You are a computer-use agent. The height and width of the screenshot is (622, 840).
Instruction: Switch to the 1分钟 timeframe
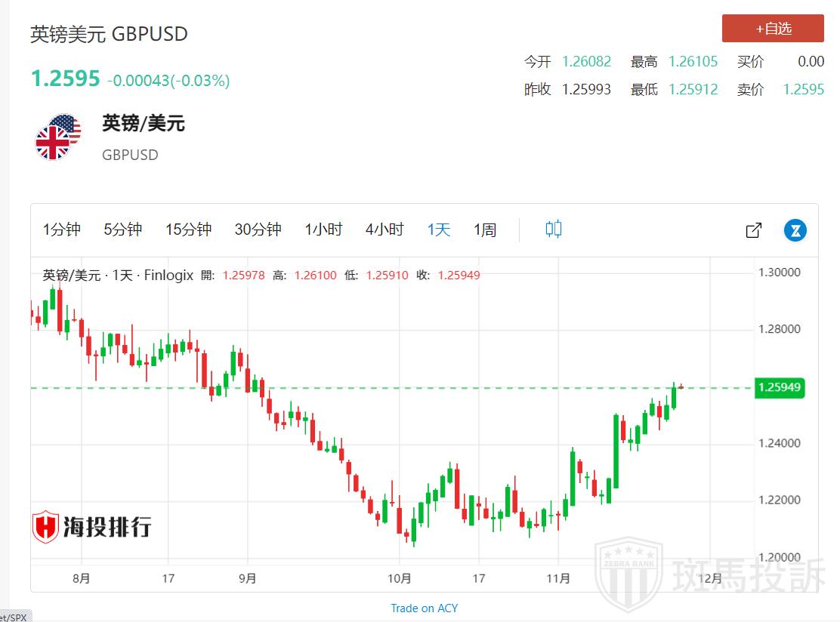(62, 229)
